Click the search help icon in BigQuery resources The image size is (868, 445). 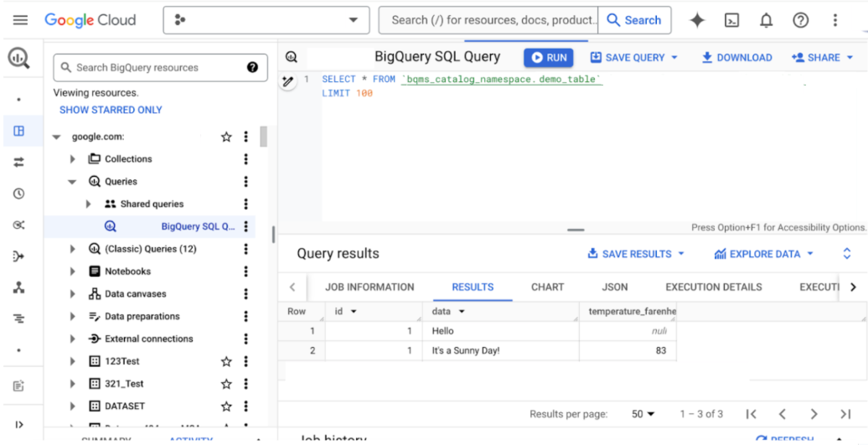point(252,68)
